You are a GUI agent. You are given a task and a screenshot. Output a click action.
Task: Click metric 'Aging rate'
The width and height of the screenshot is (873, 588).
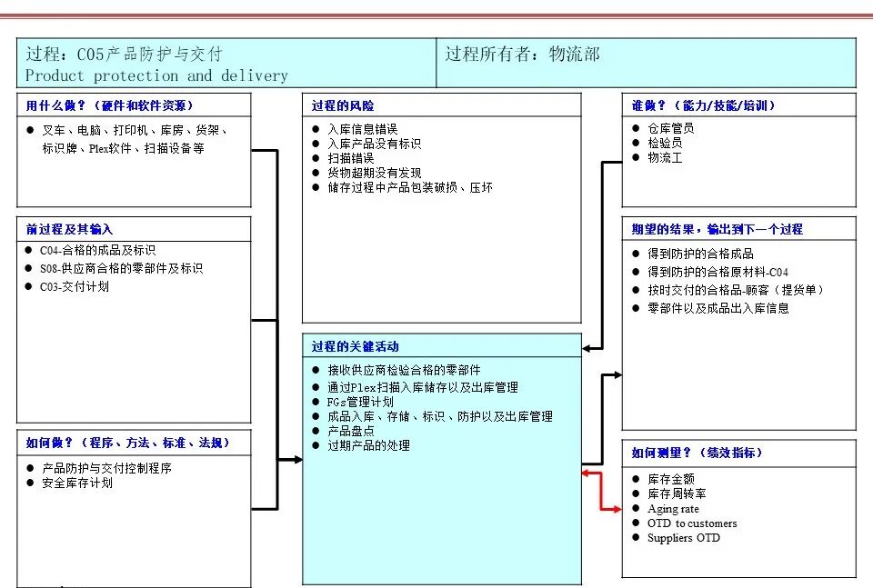pyautogui.click(x=673, y=509)
